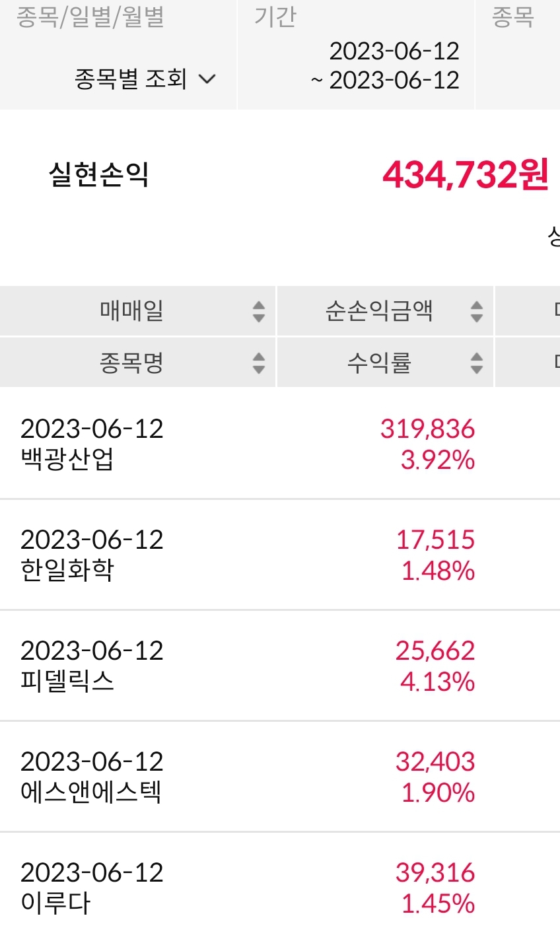560x951 pixels.
Task: Tap the 실현손익 total of 434,732원
Action: point(465,175)
